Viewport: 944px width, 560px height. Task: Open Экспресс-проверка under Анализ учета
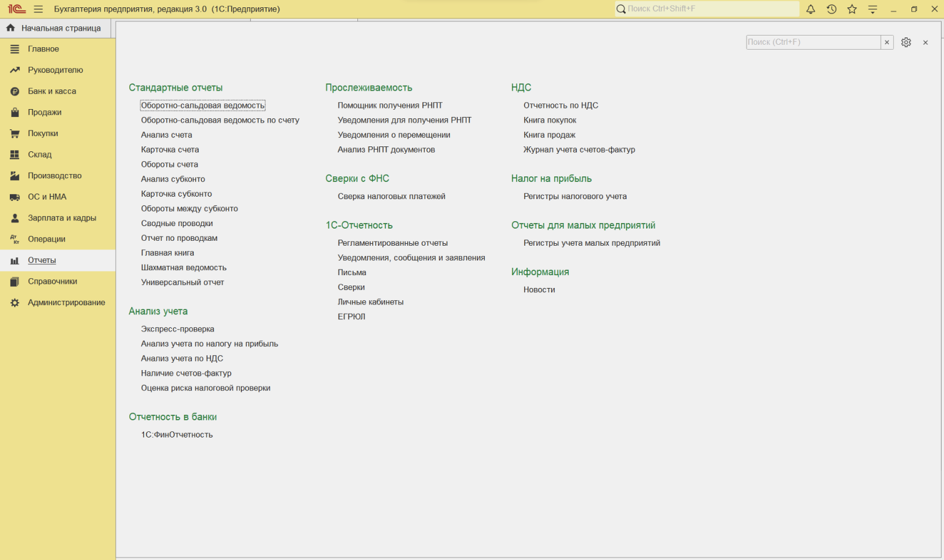[x=178, y=329]
